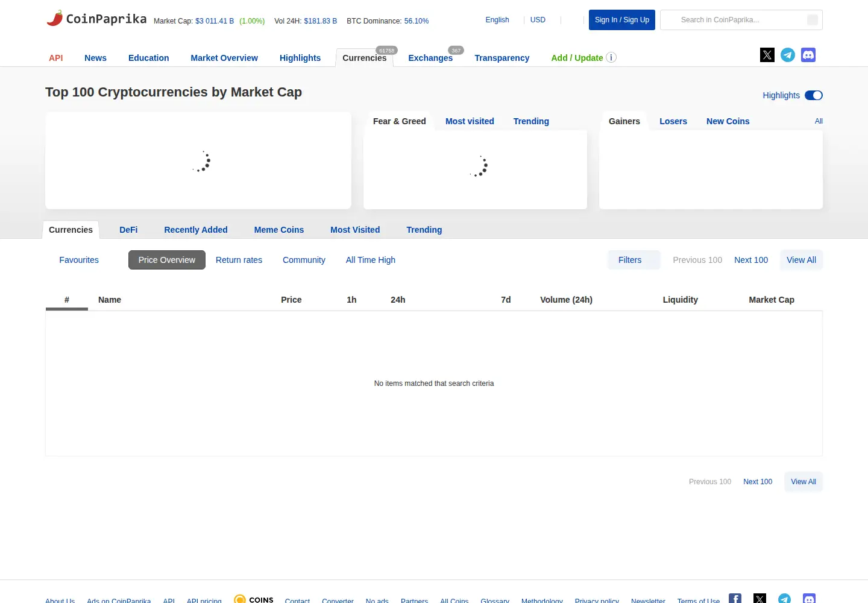Viewport: 868px width, 603px height.
Task: Sort by the 7d column header
Action: click(x=506, y=300)
